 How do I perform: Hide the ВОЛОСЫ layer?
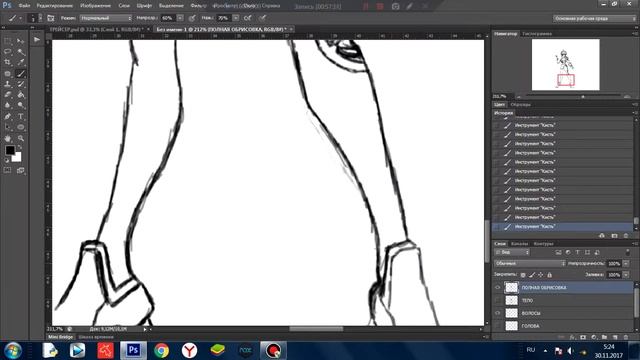point(498,313)
